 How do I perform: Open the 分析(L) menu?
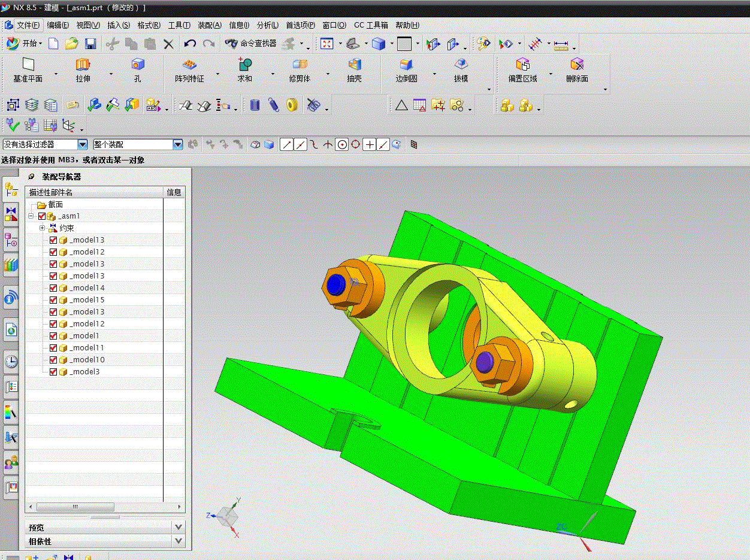click(x=268, y=25)
